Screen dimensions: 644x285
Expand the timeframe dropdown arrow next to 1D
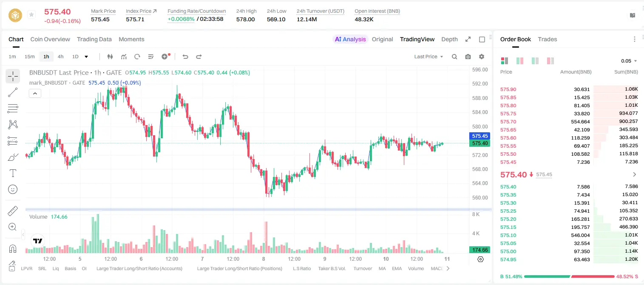click(86, 57)
